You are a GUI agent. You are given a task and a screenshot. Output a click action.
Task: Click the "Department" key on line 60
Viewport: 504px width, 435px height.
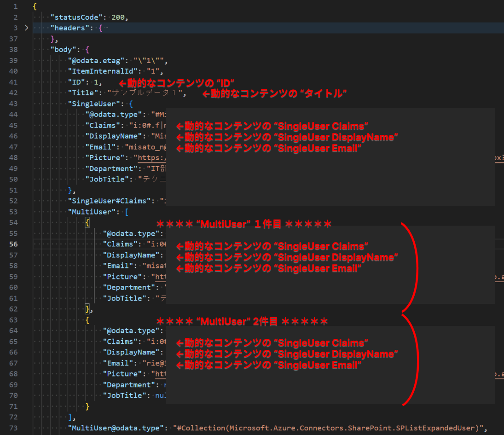pyautogui.click(x=129, y=287)
